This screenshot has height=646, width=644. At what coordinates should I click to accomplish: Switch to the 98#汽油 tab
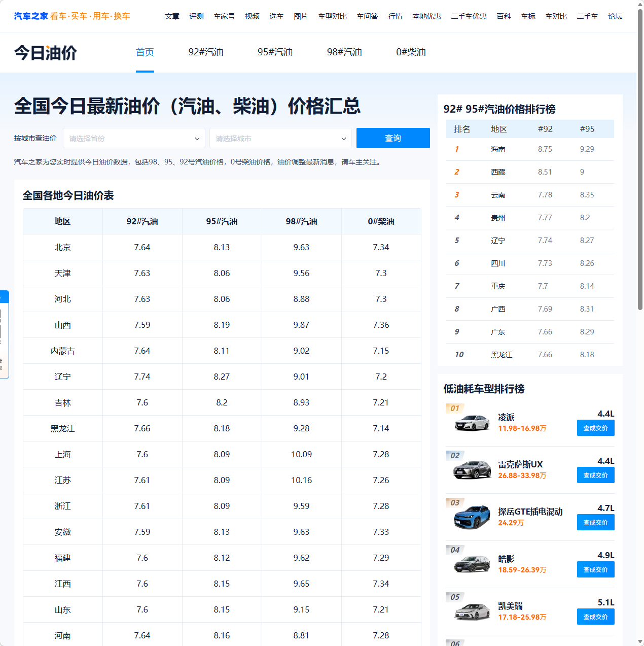(345, 52)
